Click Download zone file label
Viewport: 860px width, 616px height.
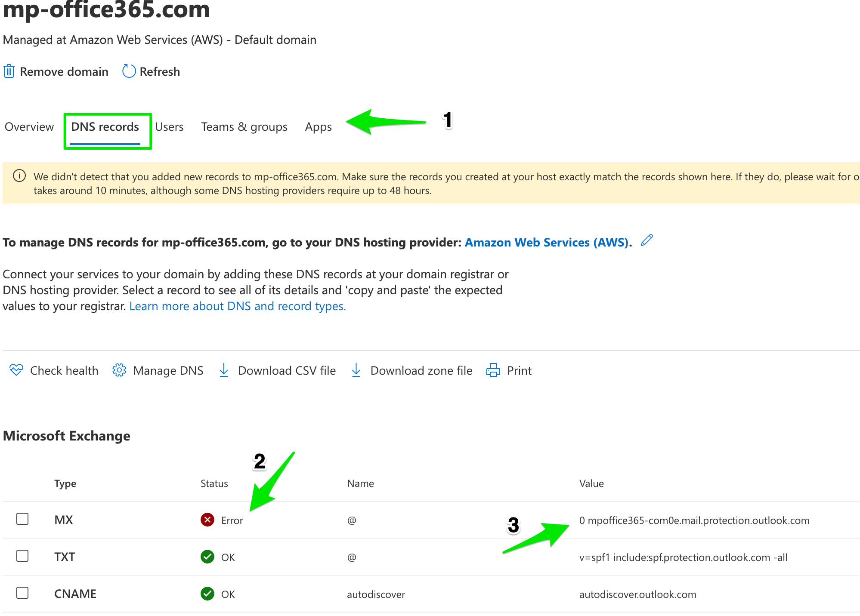(421, 370)
